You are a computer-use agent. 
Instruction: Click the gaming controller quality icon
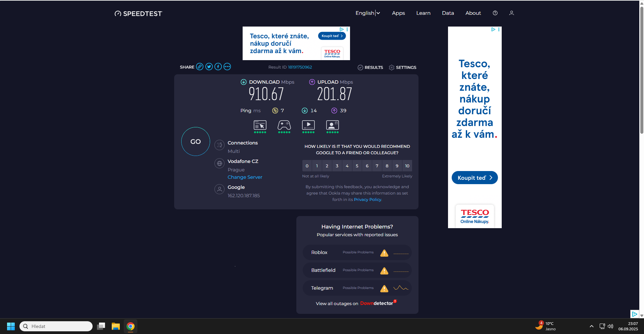(x=284, y=125)
